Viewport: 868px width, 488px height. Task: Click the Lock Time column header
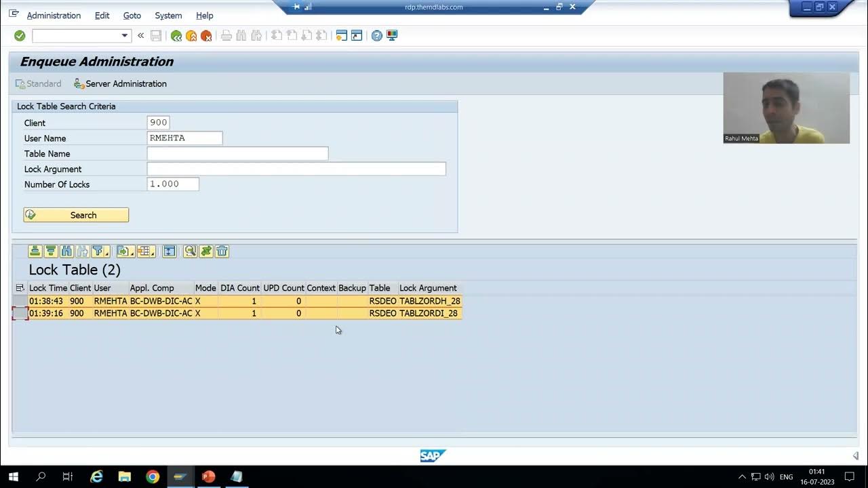tap(48, 288)
